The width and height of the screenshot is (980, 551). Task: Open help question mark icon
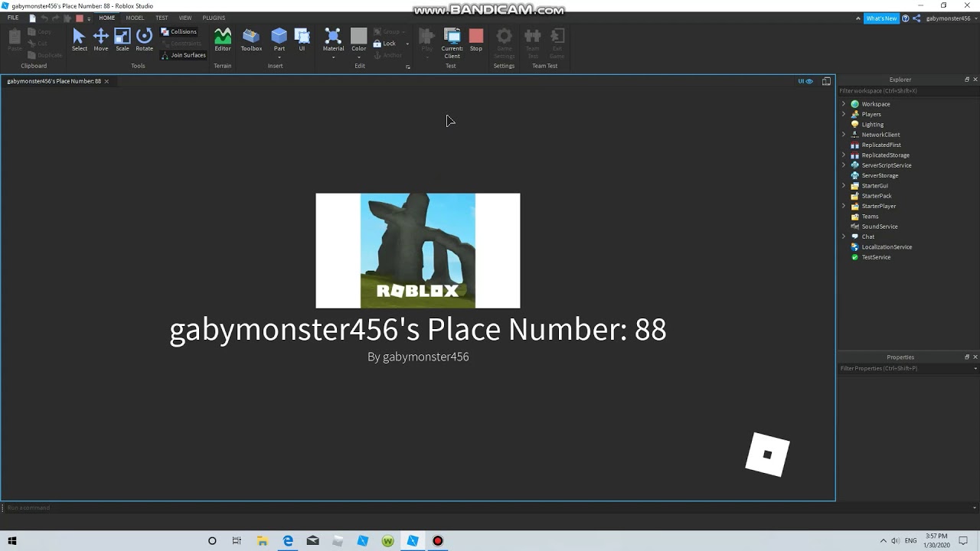(x=906, y=18)
